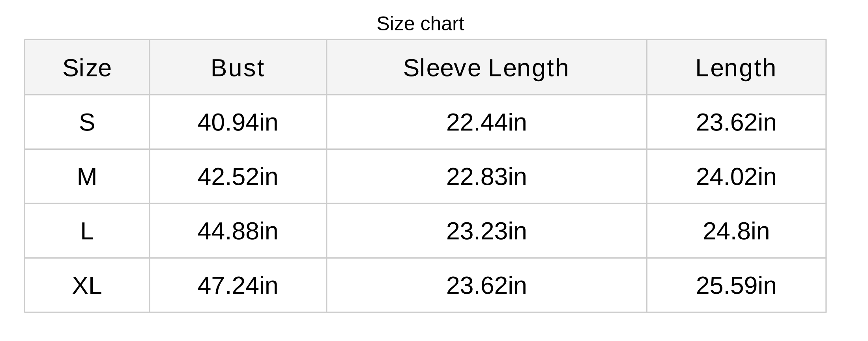The width and height of the screenshot is (868, 341).
Task: Select the 23.23in sleeve length cell
Action: (486, 231)
